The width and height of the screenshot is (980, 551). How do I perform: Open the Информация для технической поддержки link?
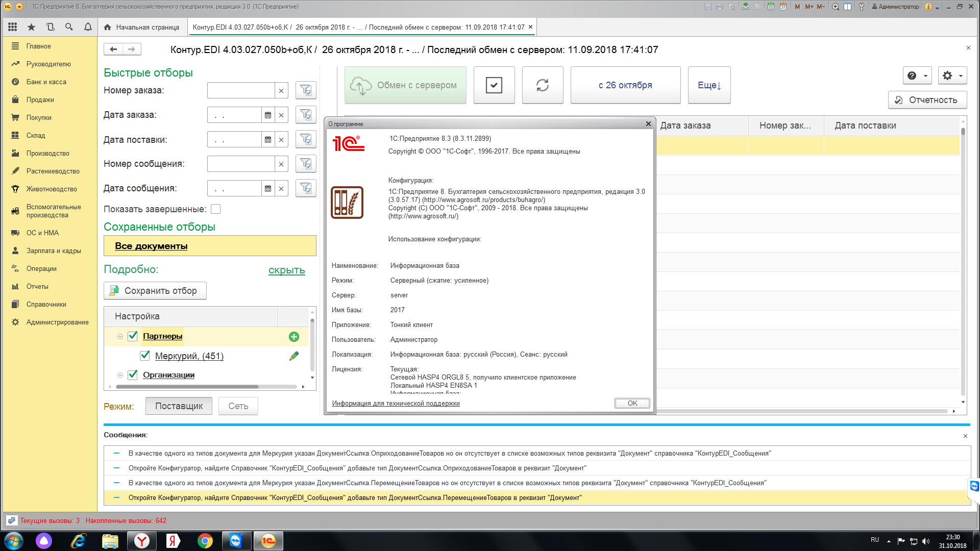pos(396,403)
